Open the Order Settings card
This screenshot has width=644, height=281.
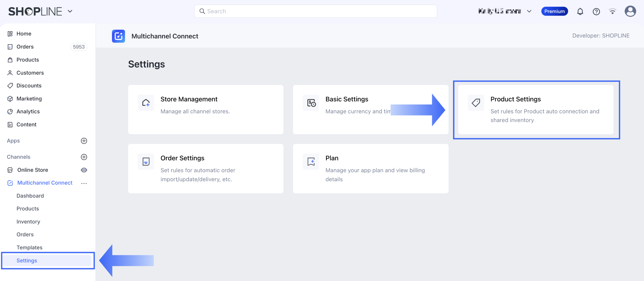tap(206, 169)
